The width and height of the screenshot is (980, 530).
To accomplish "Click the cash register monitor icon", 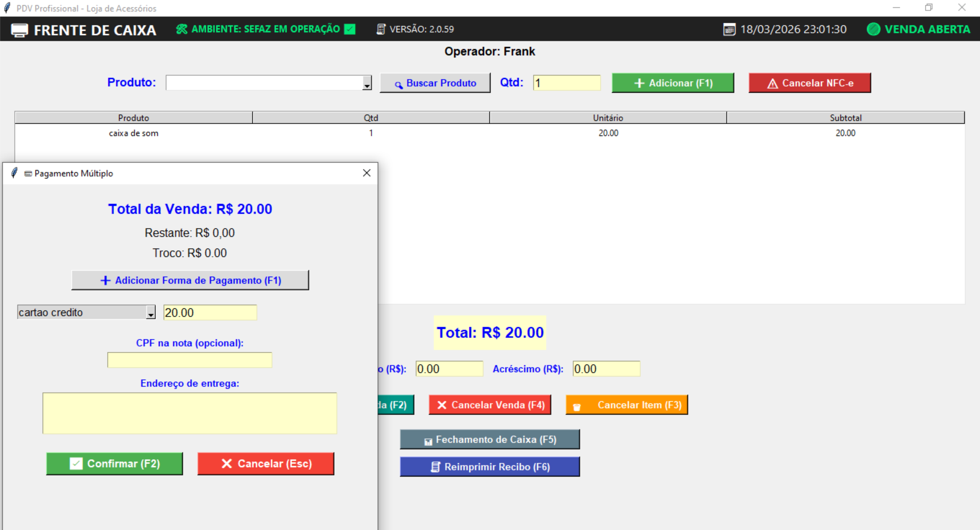I will [19, 30].
